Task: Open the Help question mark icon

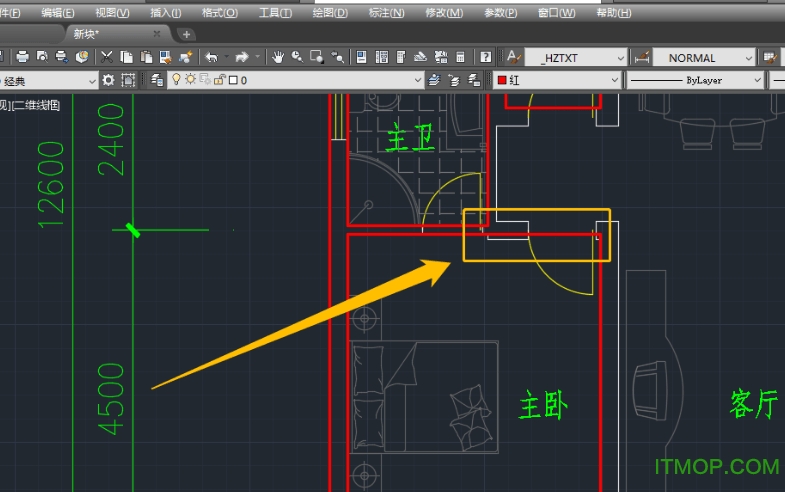Action: click(x=485, y=57)
